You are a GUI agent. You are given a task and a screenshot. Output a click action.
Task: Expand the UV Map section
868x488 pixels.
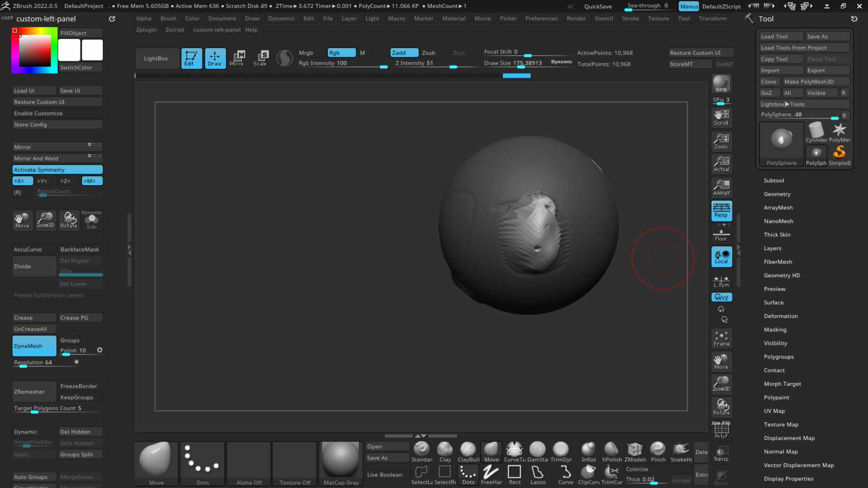coord(774,411)
